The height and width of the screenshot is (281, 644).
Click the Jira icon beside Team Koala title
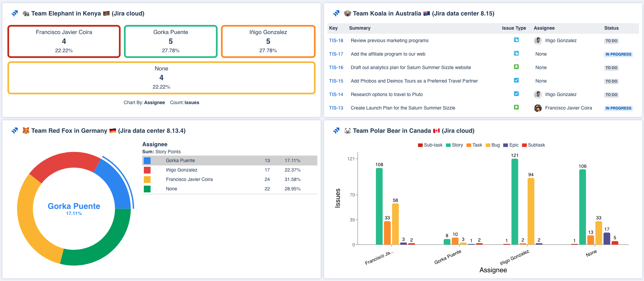coord(336,13)
